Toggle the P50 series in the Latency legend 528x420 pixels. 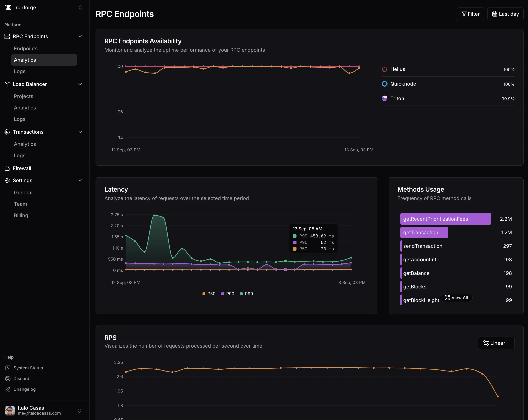pos(209,294)
